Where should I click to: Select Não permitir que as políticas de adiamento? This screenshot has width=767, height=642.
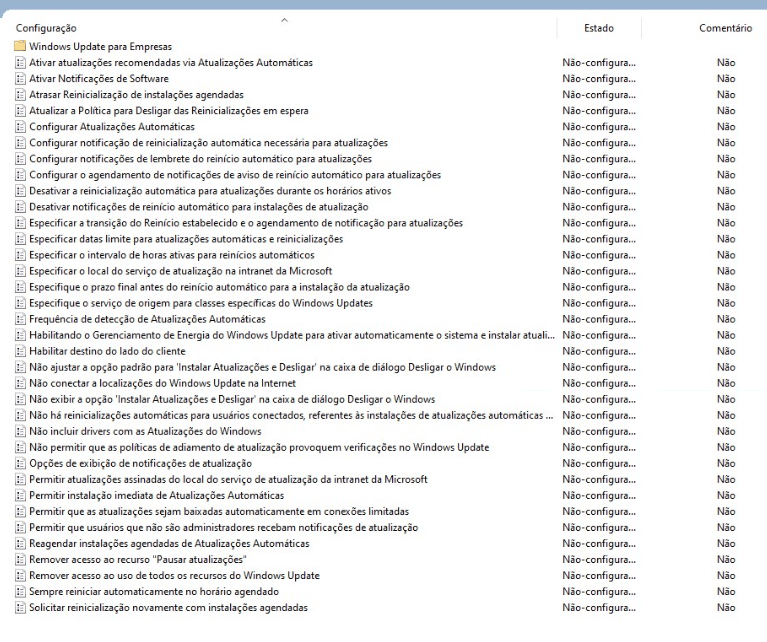pos(259,447)
